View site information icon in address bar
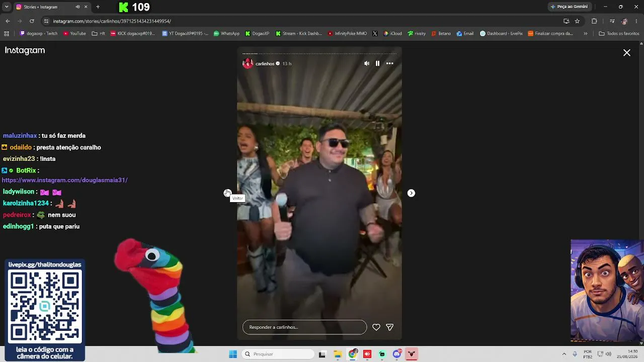Image resolution: width=644 pixels, height=362 pixels. tap(46, 21)
